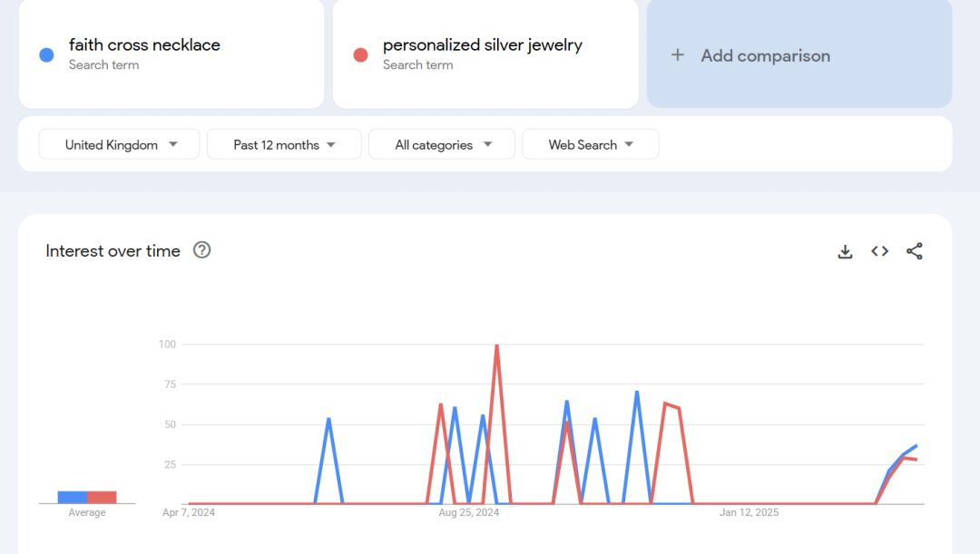The image size is (980, 554).
Task: Click the Jan 12, 2025 axis label
Action: [x=749, y=513]
